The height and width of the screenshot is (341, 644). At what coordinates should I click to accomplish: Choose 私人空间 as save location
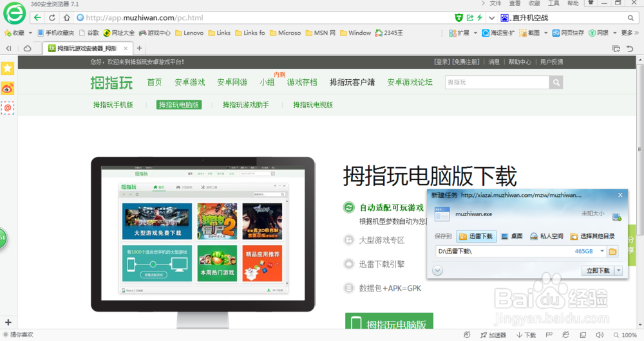pos(546,236)
